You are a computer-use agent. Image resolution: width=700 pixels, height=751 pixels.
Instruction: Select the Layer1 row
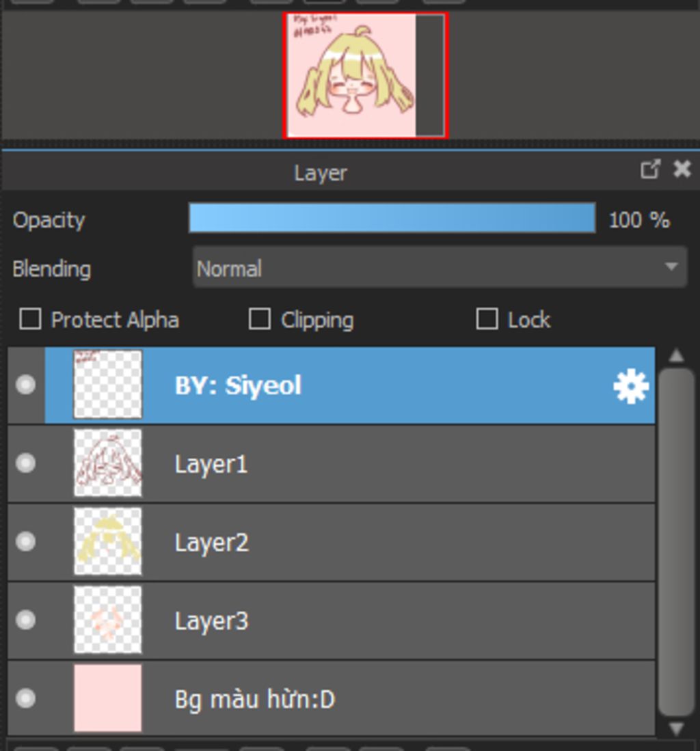(x=396, y=464)
